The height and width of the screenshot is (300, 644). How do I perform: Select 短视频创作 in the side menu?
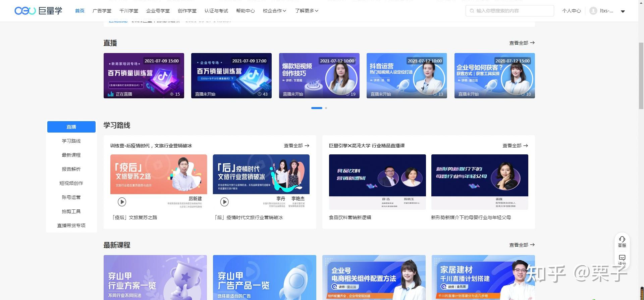point(71,183)
